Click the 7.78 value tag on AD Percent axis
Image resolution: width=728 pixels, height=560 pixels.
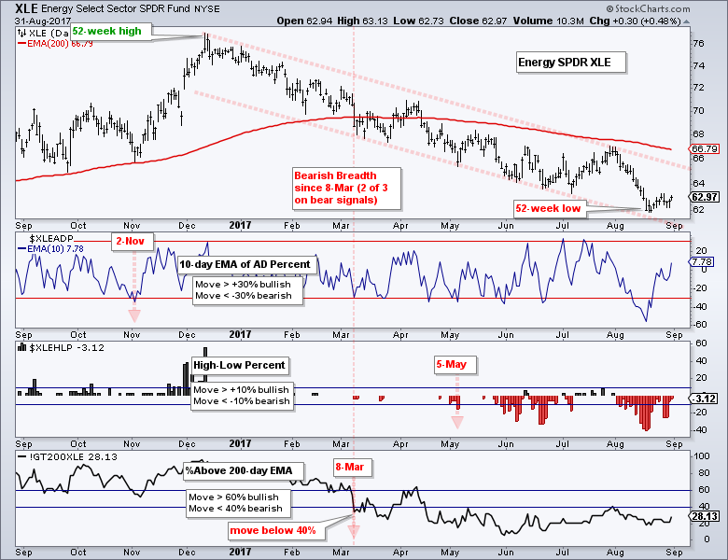click(704, 262)
